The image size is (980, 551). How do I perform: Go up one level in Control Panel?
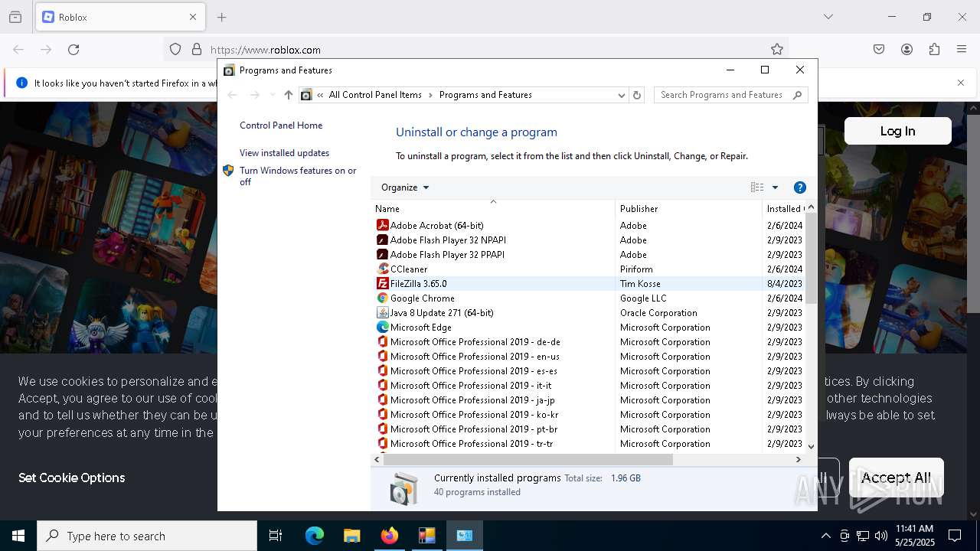(288, 95)
